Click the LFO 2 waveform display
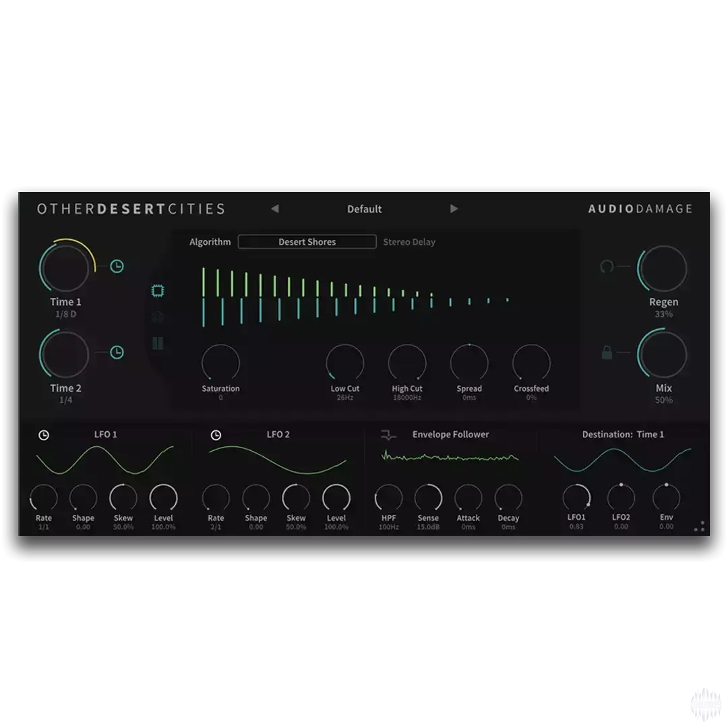The width and height of the screenshot is (728, 728). pos(278,460)
